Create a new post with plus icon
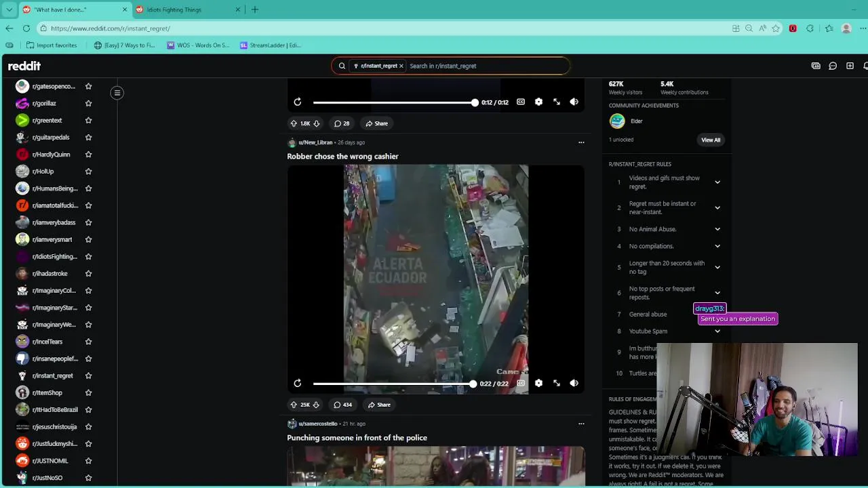This screenshot has height=488, width=868. (x=850, y=66)
